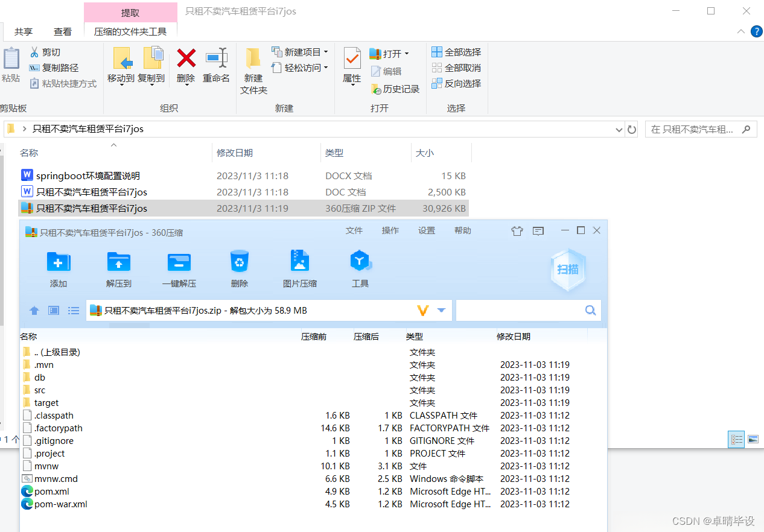Expand the 轻松访问 dropdown

click(326, 68)
